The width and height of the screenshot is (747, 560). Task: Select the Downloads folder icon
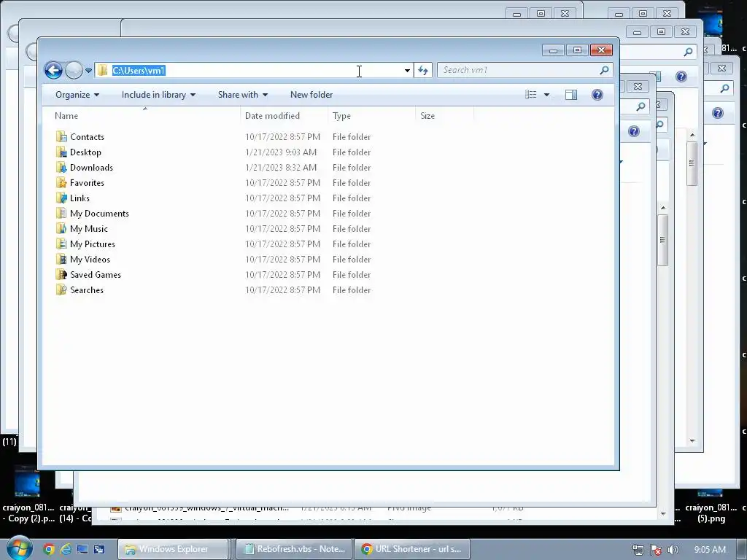point(61,167)
